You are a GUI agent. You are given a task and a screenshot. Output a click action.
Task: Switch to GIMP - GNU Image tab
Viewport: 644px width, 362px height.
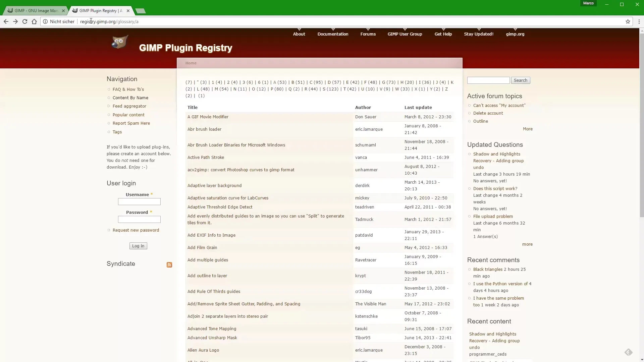tap(35, 11)
